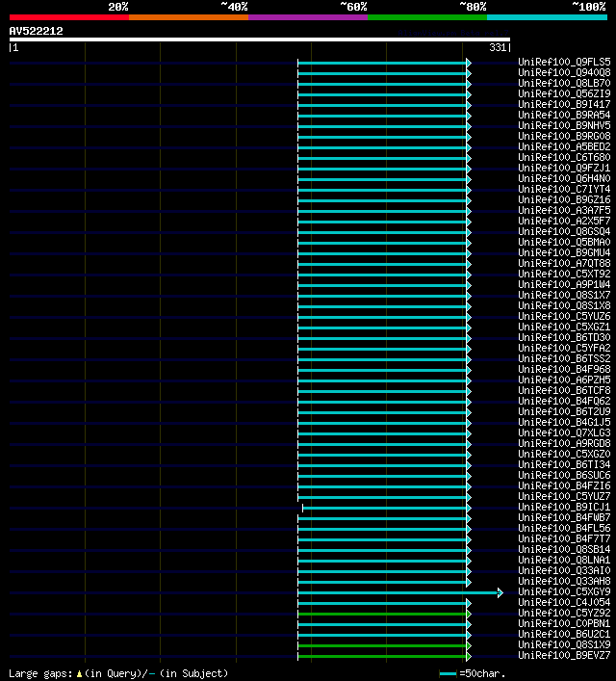Click the green alignment bar for UniRef100_C5YZ92
616x681 pixels.
pos(382,615)
